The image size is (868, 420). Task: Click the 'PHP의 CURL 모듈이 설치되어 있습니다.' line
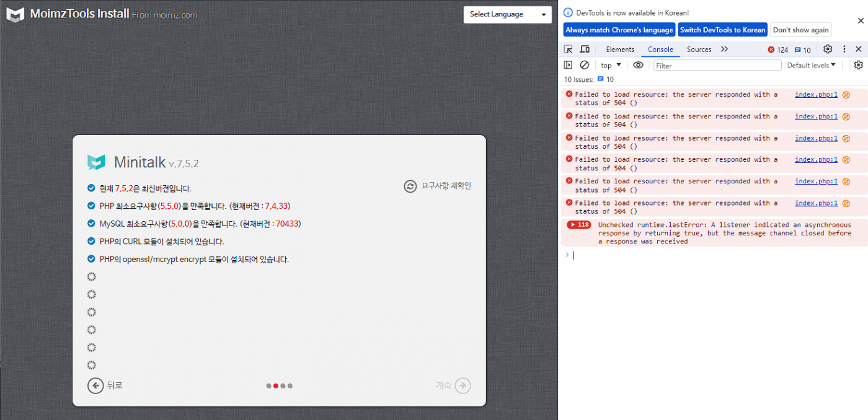[x=162, y=242]
